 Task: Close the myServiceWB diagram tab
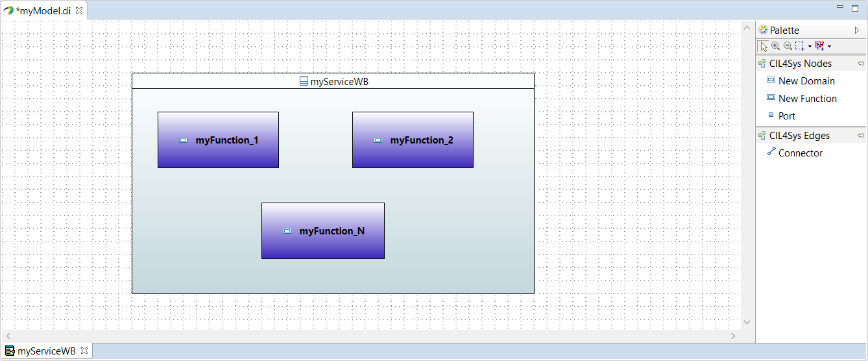pyautogui.click(x=84, y=351)
